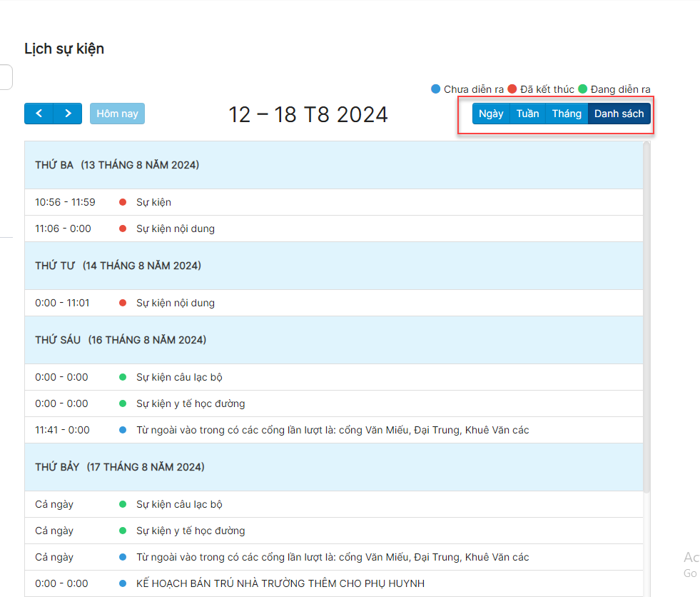This screenshot has width=700, height=597.
Task: Switch to Tuần week view
Action: (527, 114)
